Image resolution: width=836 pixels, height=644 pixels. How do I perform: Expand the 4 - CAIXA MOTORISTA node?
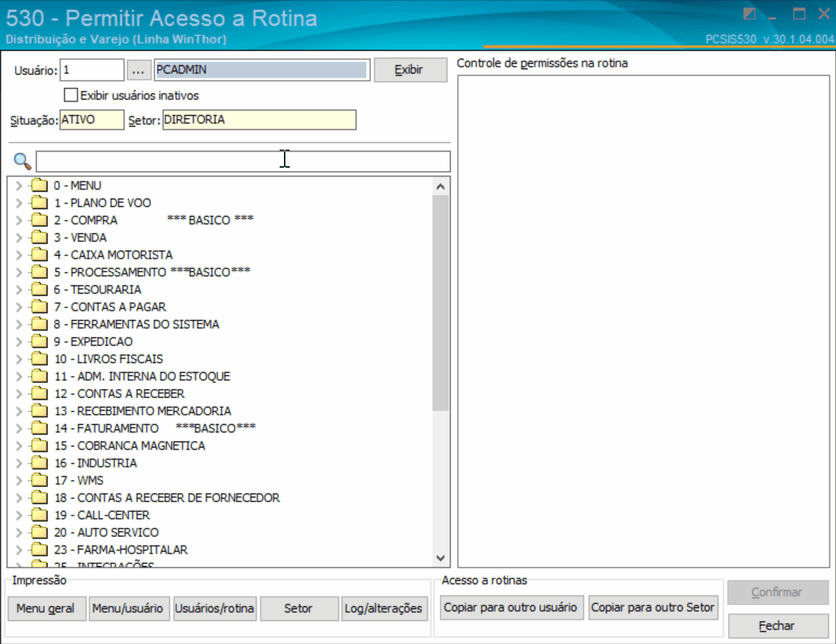coord(19,255)
